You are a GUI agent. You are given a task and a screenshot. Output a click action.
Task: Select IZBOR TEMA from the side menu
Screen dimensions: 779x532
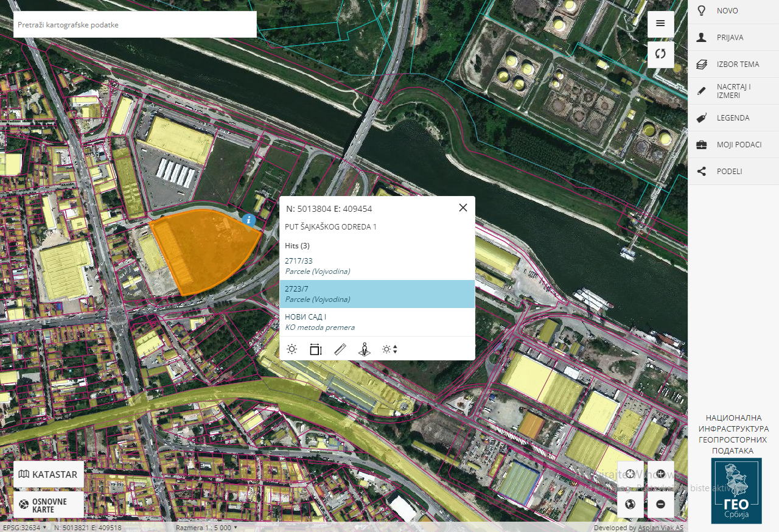[x=738, y=65]
